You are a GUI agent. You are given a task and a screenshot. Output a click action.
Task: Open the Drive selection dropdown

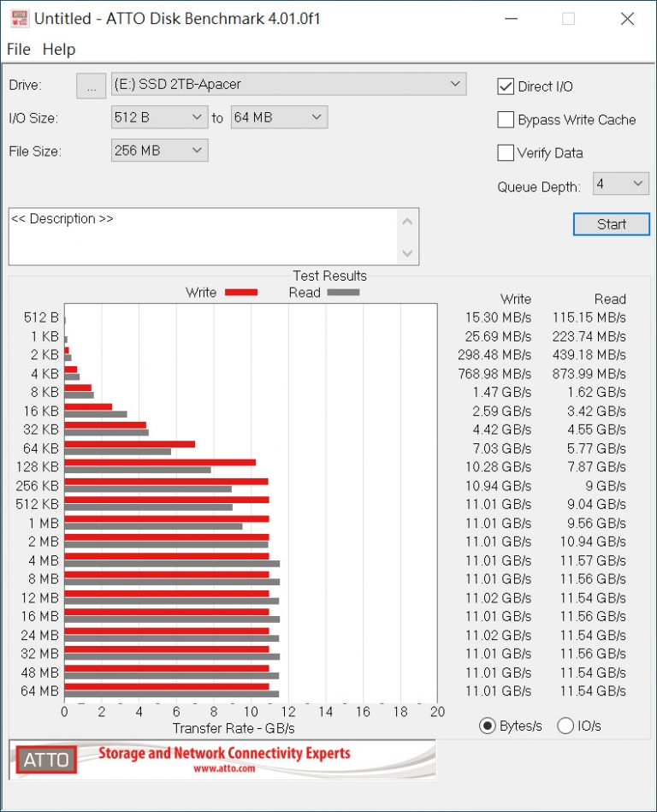coord(289,84)
